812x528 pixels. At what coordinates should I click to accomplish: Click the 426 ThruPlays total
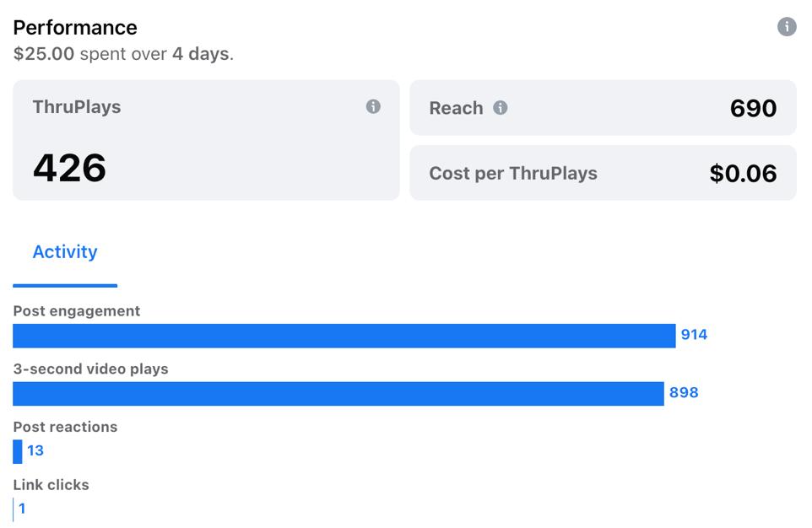pyautogui.click(x=69, y=168)
